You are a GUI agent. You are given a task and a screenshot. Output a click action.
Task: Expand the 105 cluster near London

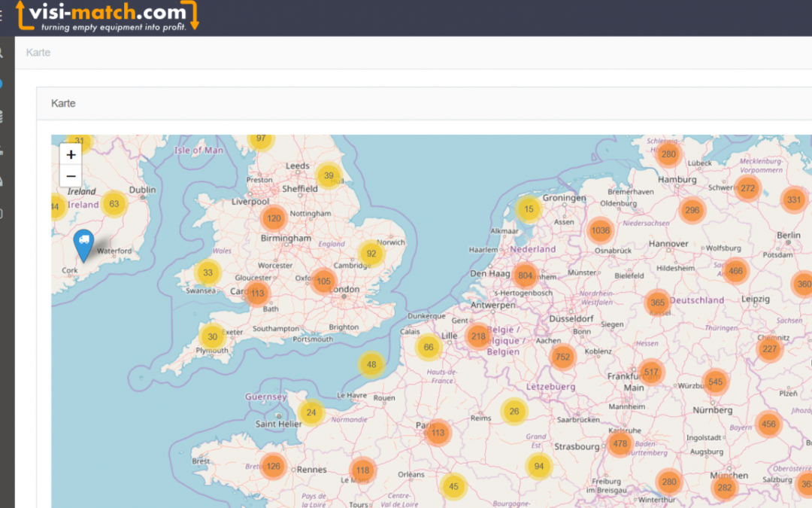click(323, 281)
